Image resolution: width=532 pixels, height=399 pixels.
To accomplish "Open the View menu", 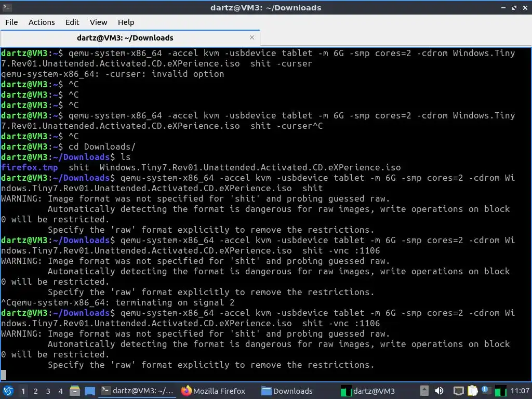I will tap(98, 22).
